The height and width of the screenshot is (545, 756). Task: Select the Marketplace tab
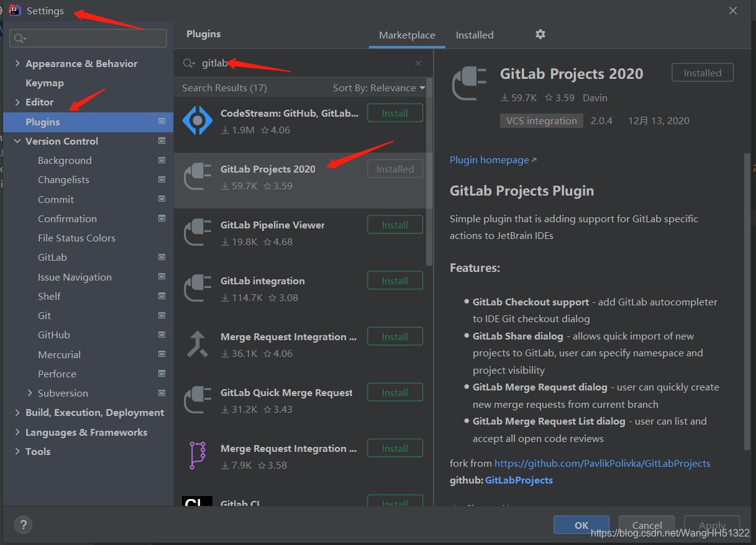tap(406, 35)
